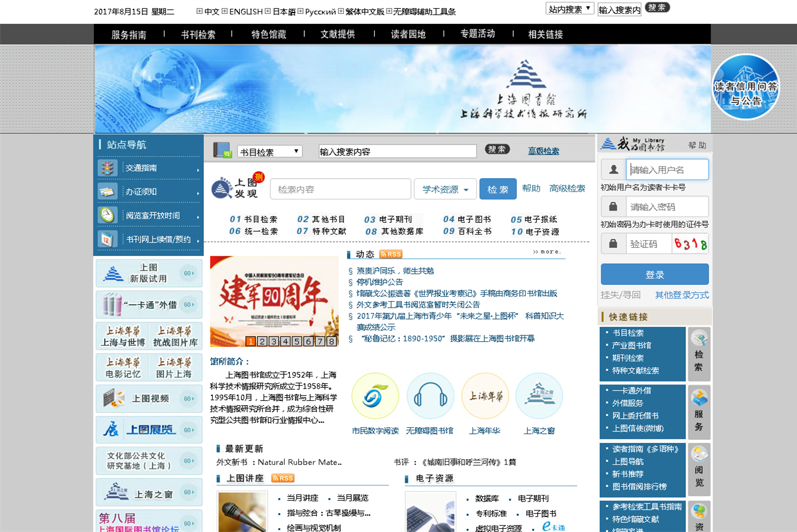Click the more link in 动态
The width and height of the screenshot is (797, 532).
[547, 252]
